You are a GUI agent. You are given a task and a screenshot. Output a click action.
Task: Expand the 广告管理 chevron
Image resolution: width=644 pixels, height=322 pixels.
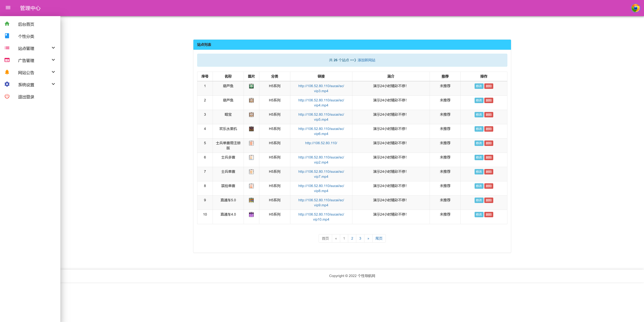coord(53,60)
